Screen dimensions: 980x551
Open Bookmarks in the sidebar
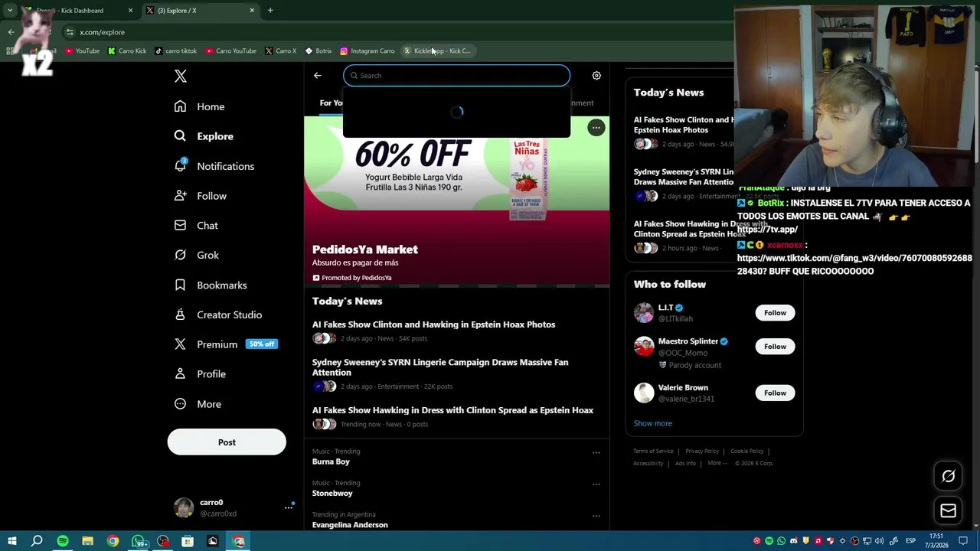point(210,285)
